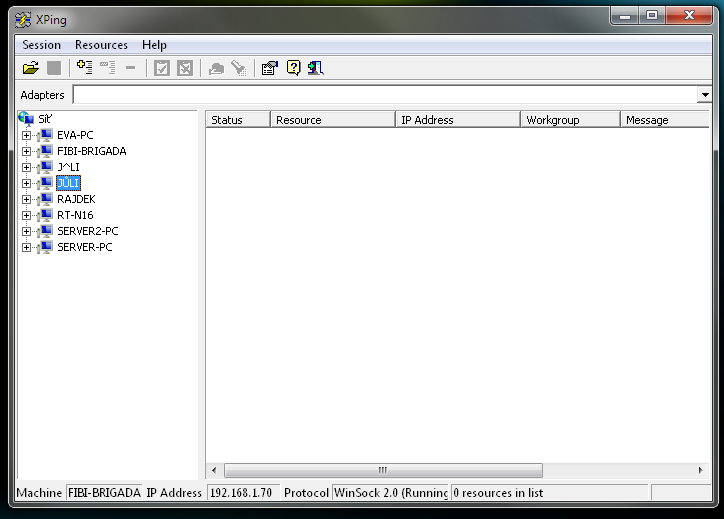
Task: Sort by the IP Address column header
Action: click(x=458, y=120)
